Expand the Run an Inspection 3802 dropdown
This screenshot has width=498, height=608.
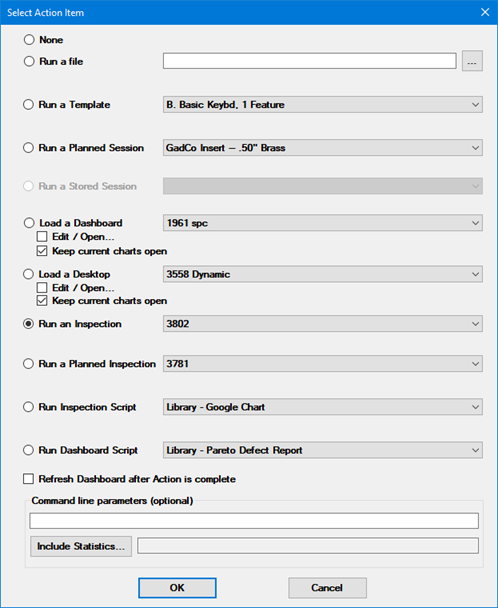(x=323, y=324)
